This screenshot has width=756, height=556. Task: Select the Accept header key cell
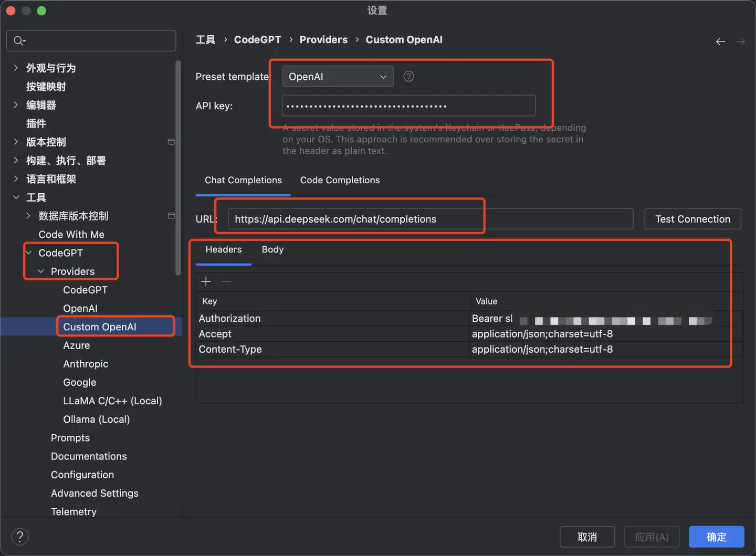332,334
